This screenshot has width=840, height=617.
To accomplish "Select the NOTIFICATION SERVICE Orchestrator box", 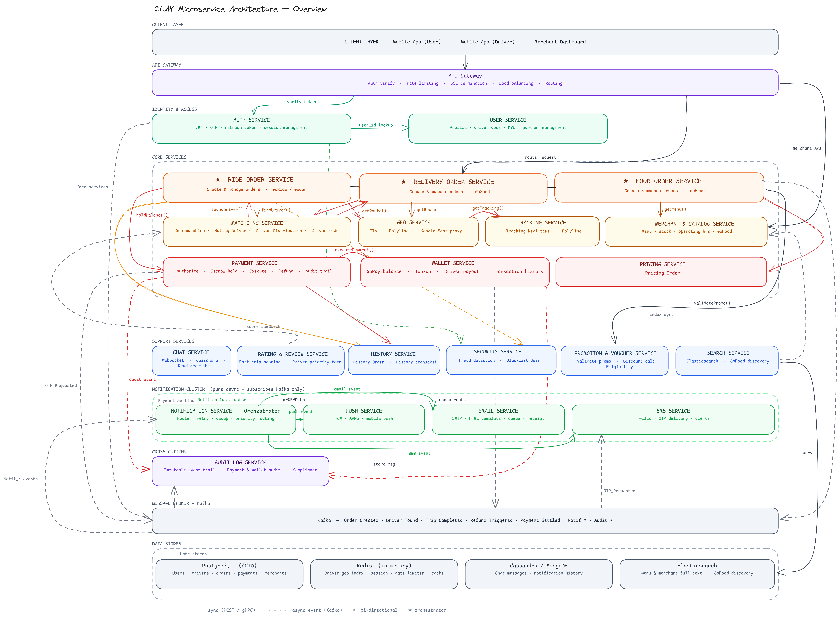I will [x=226, y=419].
